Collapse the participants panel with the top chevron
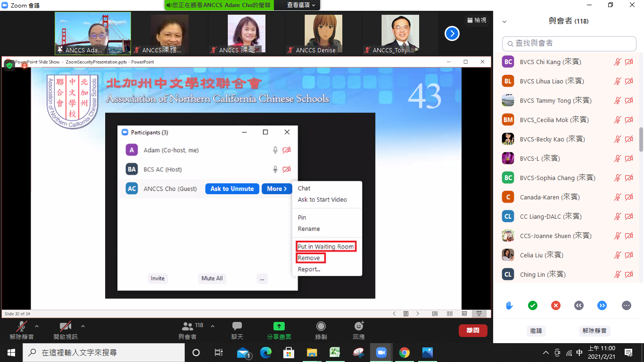Image resolution: width=644 pixels, height=362 pixels. (504, 22)
